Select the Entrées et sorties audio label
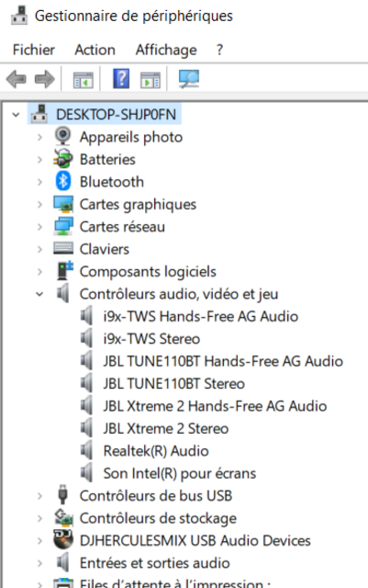 tap(155, 563)
